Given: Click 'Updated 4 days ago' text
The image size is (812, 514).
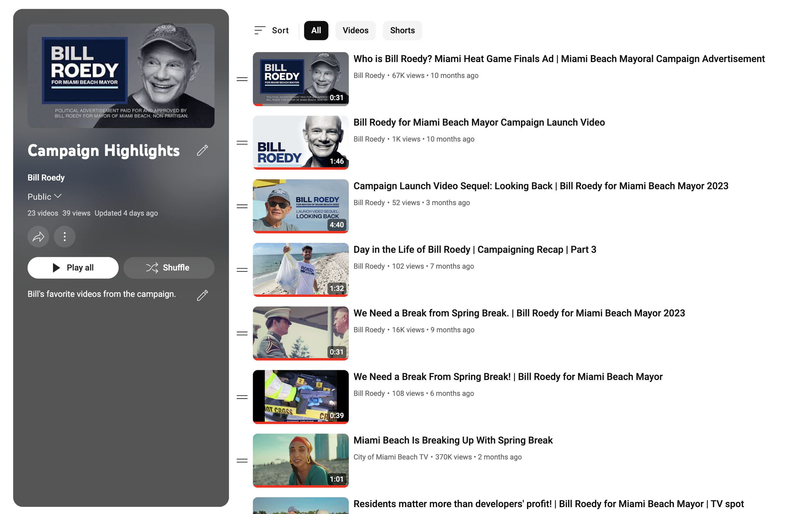Looking at the screenshot, I should tap(126, 213).
